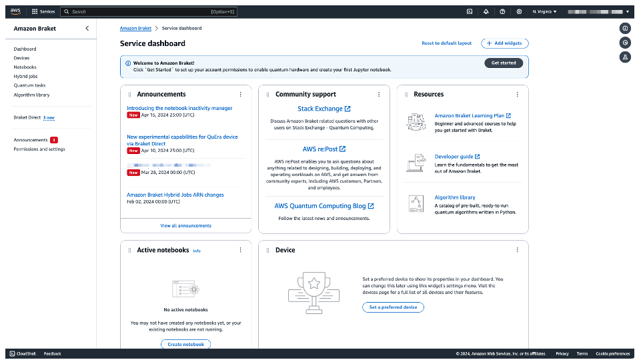Viewport: 639px width, 364px height.
Task: Click the red Announcements count badge
Action: point(54,140)
